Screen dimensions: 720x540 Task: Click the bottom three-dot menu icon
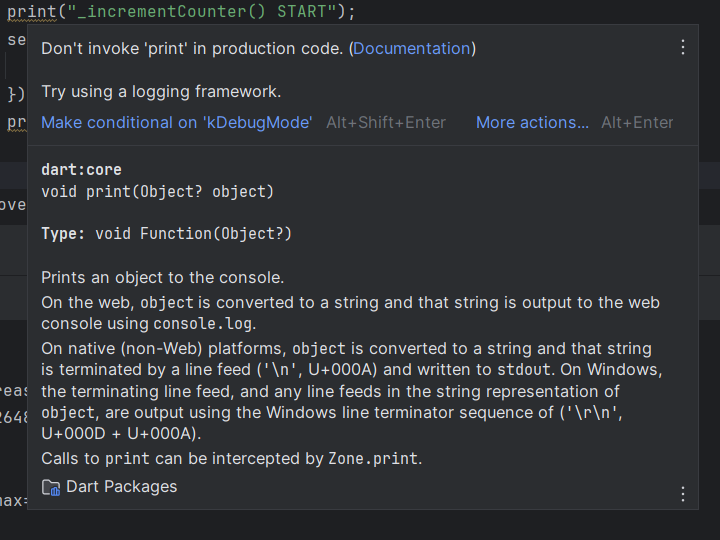pos(683,494)
